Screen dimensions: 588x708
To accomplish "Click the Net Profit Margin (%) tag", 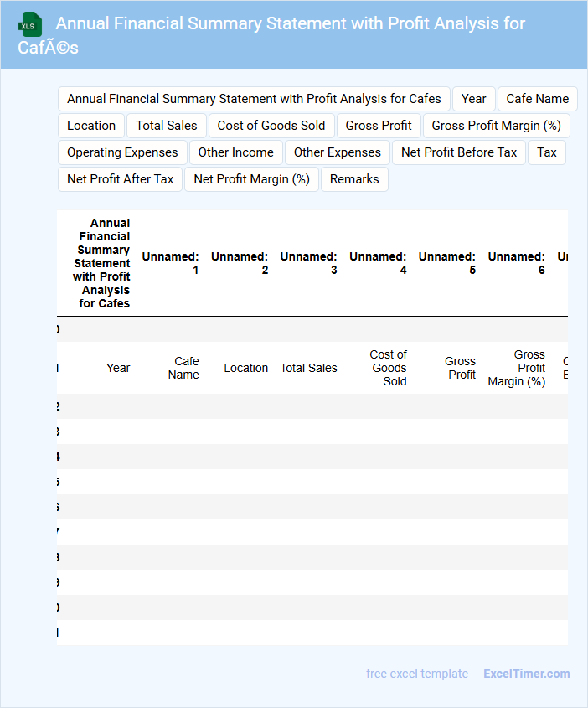I will (x=252, y=179).
